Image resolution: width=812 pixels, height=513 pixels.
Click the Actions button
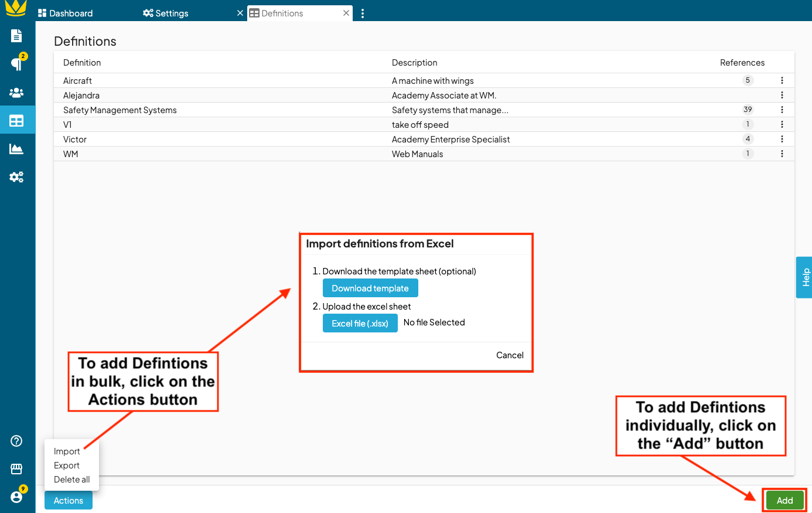(69, 501)
